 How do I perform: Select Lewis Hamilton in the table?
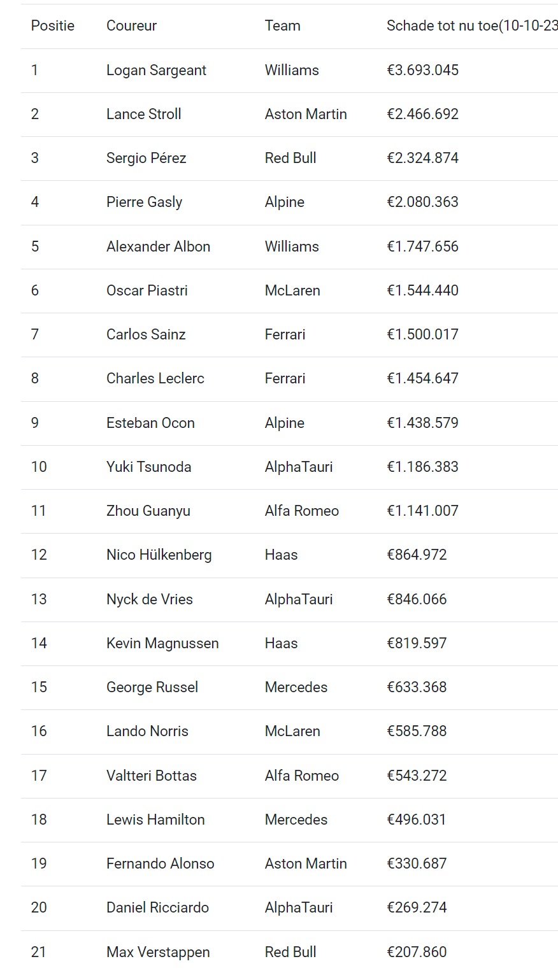coord(155,820)
